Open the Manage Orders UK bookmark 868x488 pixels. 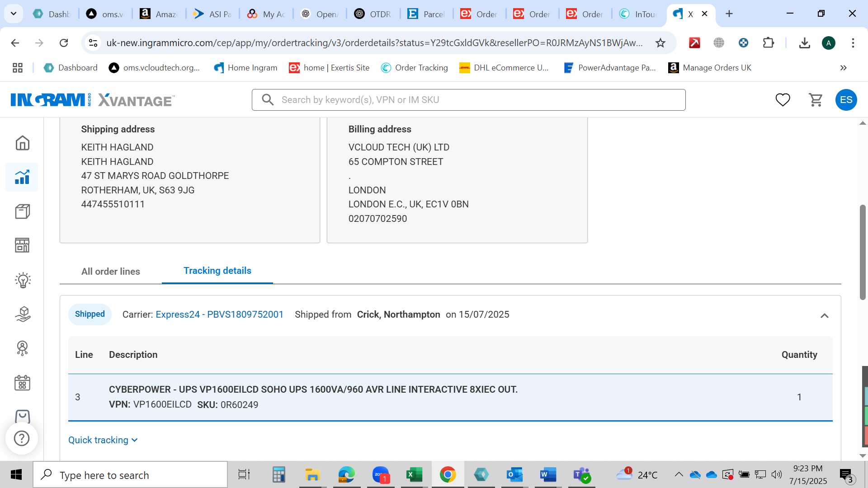point(710,68)
